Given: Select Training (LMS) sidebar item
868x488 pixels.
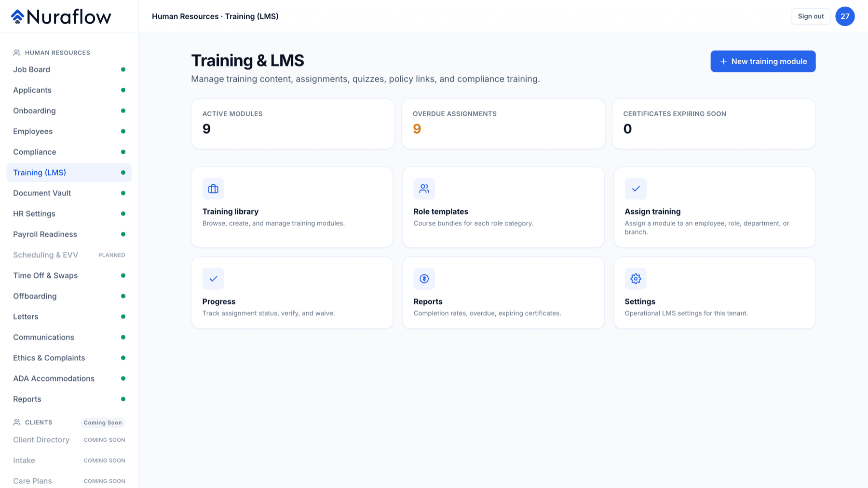Looking at the screenshot, I should point(69,173).
